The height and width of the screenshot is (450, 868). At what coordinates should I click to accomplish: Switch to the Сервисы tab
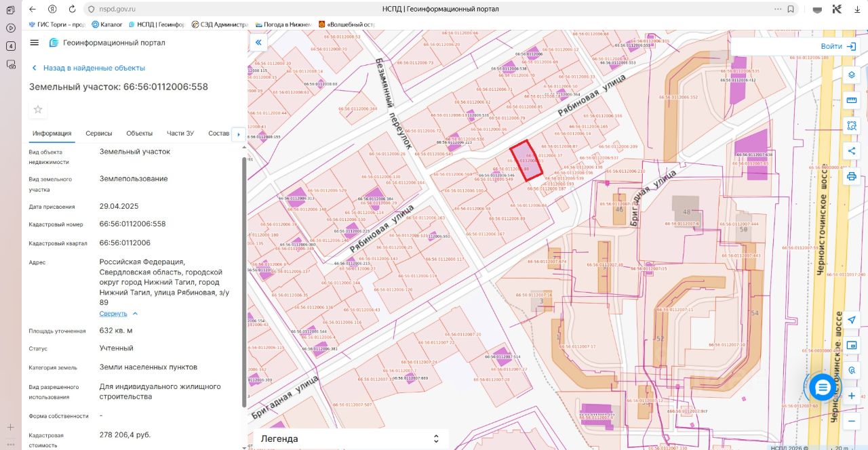tap(99, 134)
